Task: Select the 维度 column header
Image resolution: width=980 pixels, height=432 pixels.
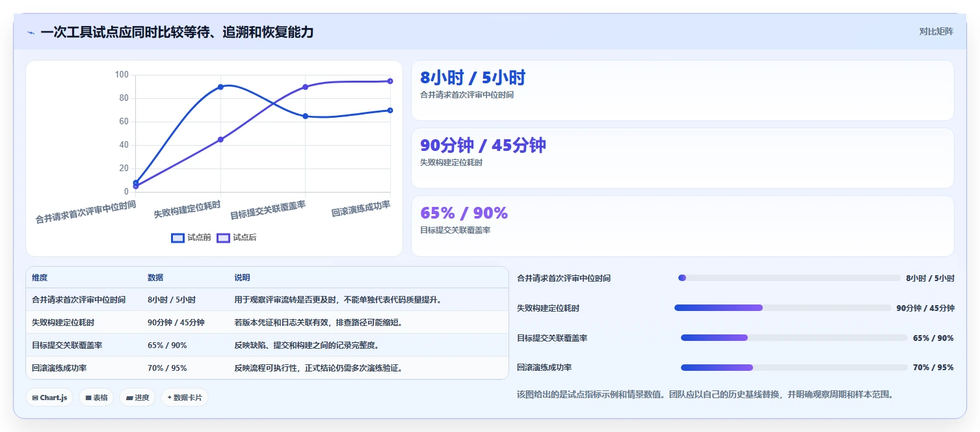Action: (40, 278)
